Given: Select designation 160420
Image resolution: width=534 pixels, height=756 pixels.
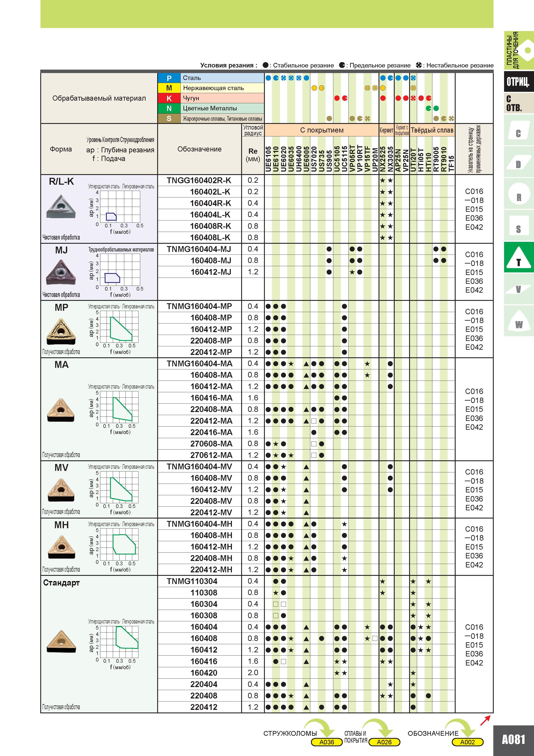Looking at the screenshot, I should coord(204,673).
